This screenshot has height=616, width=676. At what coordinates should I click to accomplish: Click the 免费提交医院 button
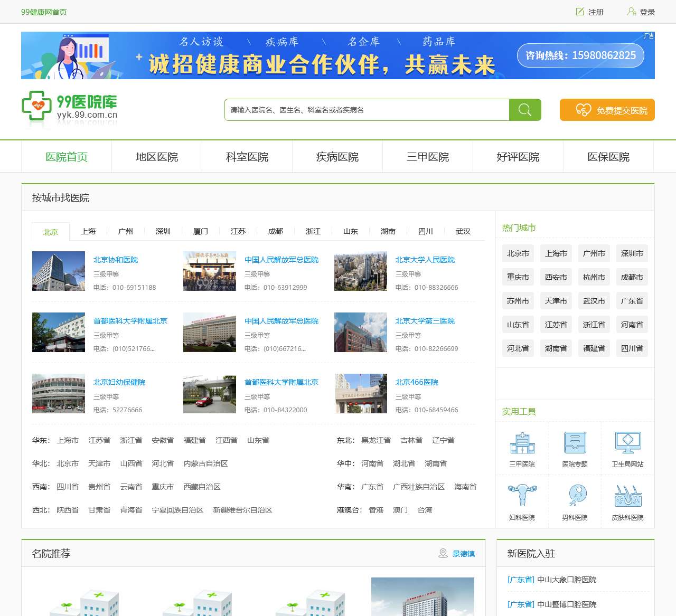(607, 110)
